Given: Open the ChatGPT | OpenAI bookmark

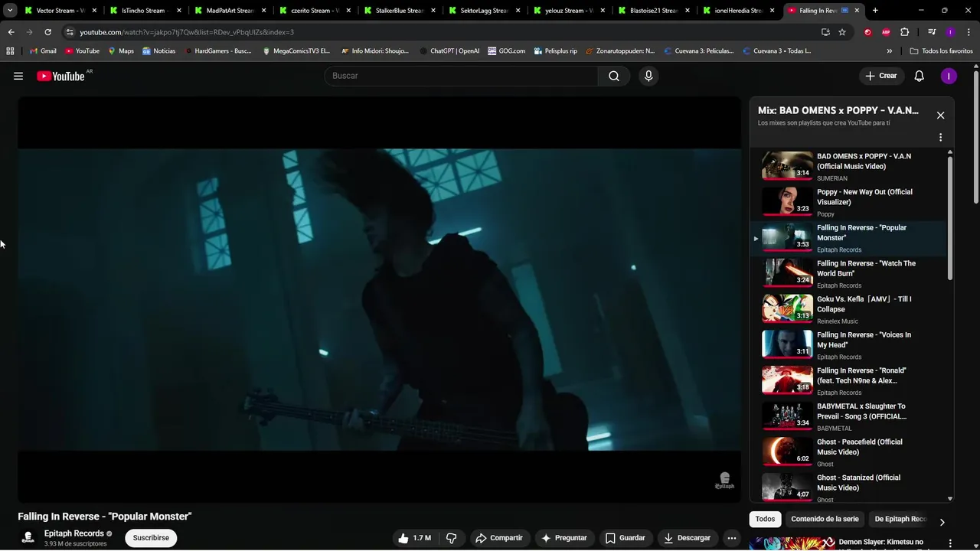Looking at the screenshot, I should pos(449,51).
